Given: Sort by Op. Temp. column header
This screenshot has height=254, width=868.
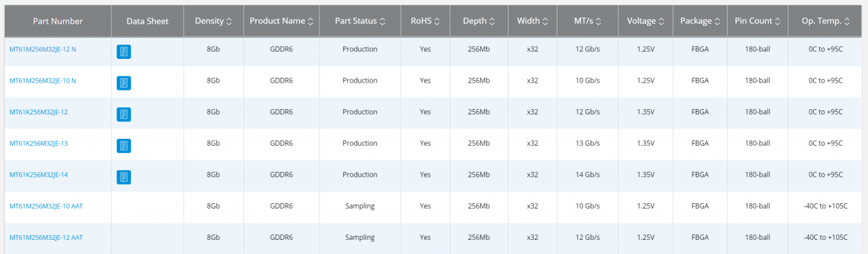Looking at the screenshot, I should tap(825, 21).
